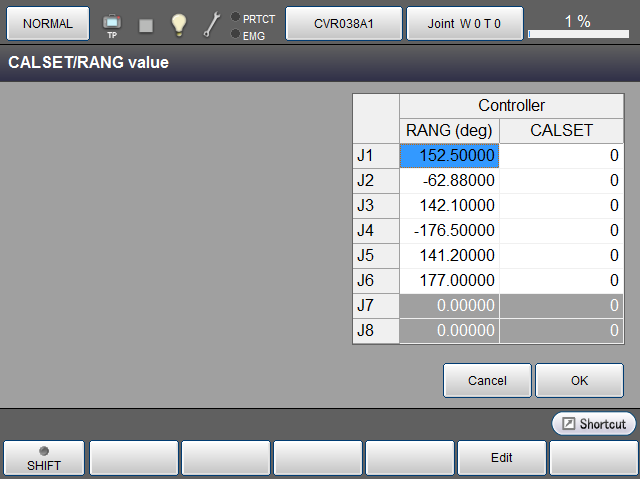
Task: Select the J1 RANG value 152.50000
Action: pos(450,155)
